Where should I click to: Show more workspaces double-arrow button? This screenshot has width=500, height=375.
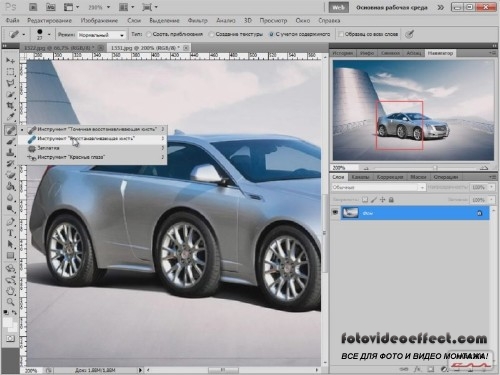click(441, 7)
